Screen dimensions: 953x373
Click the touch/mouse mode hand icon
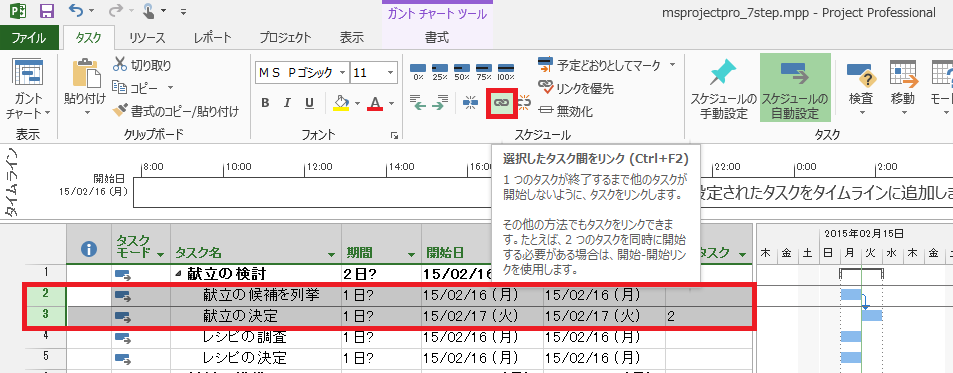coord(148,11)
